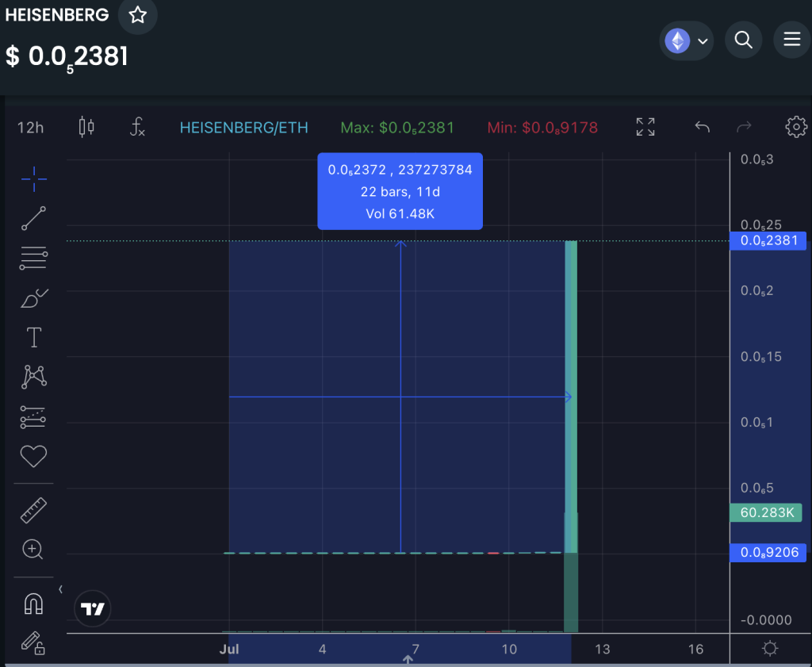The image size is (812, 667).
Task: Select the trend line drawing tool
Action: 33,218
